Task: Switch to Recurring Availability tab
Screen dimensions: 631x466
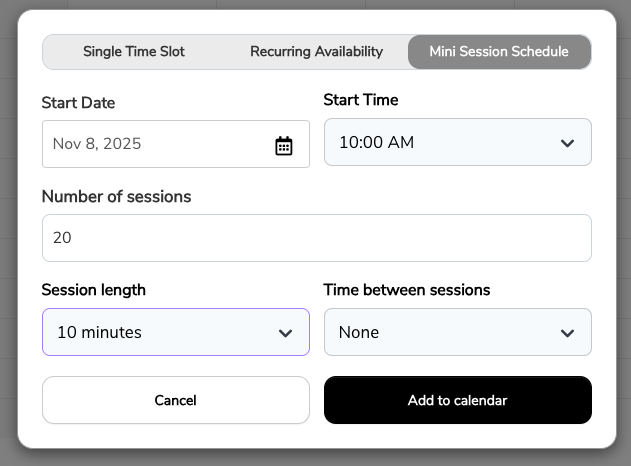Action: (x=316, y=52)
